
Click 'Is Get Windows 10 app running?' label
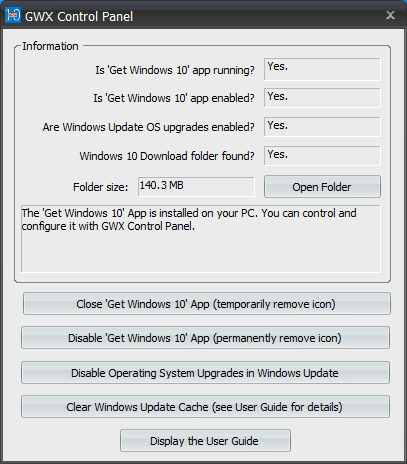(175, 70)
